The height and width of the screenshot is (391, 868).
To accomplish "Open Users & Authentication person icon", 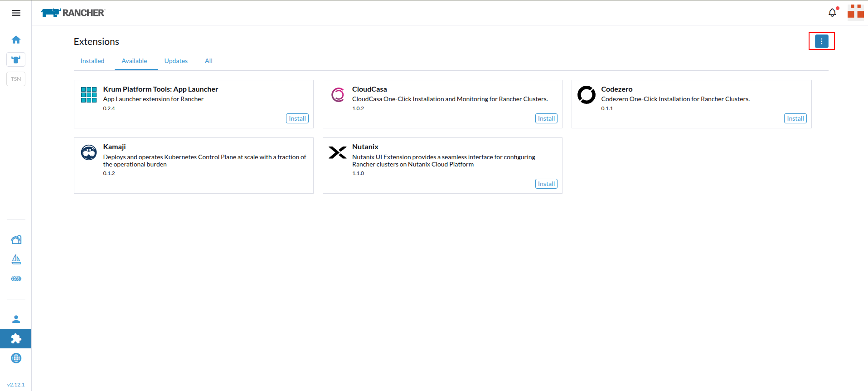I will click(x=16, y=319).
